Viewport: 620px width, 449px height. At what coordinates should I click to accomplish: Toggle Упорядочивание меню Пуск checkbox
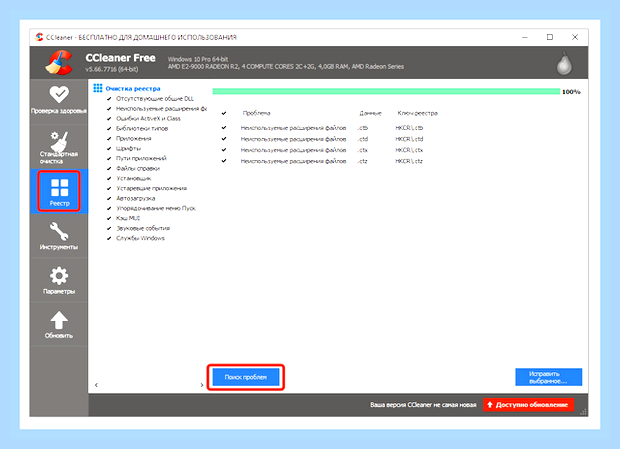tap(109, 208)
